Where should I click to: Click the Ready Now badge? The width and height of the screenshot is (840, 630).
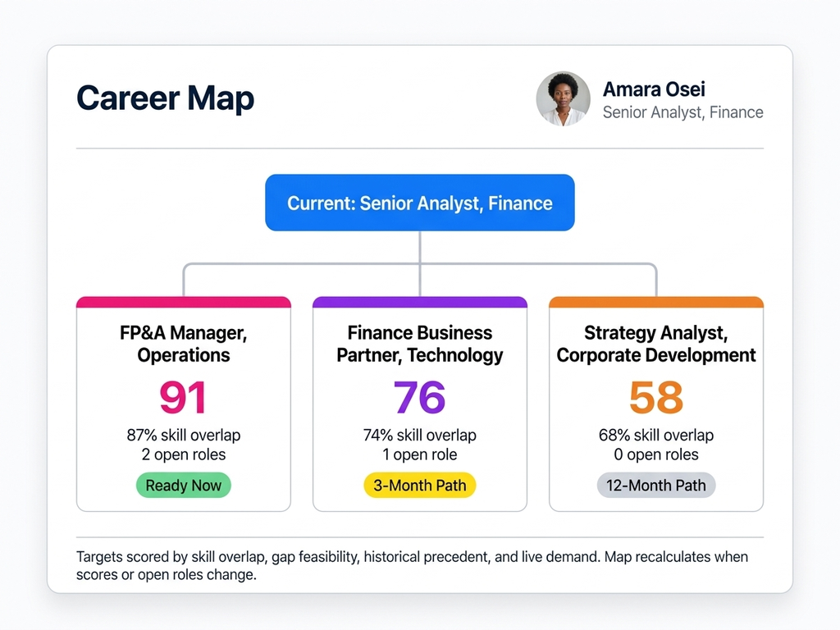(x=183, y=485)
